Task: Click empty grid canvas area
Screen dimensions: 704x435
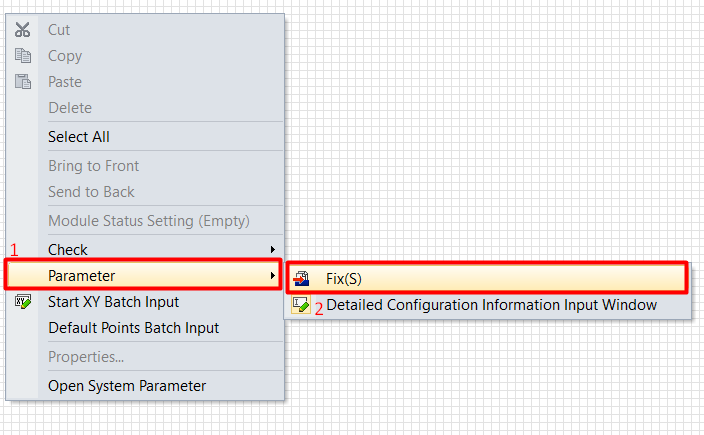Action: coord(494,135)
